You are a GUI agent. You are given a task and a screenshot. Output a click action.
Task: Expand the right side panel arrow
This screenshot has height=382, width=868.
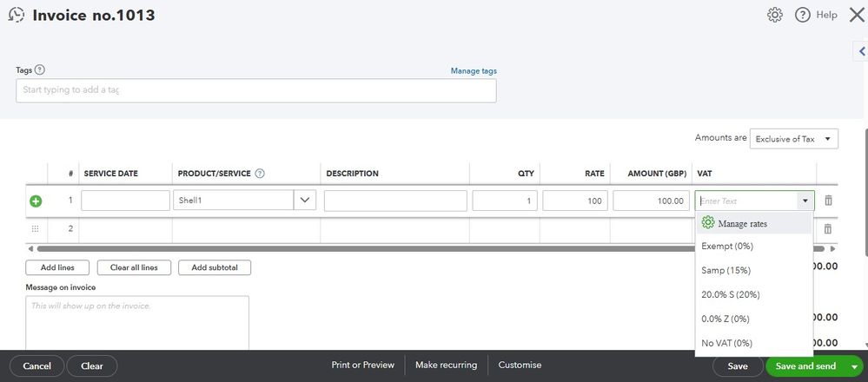click(x=861, y=51)
